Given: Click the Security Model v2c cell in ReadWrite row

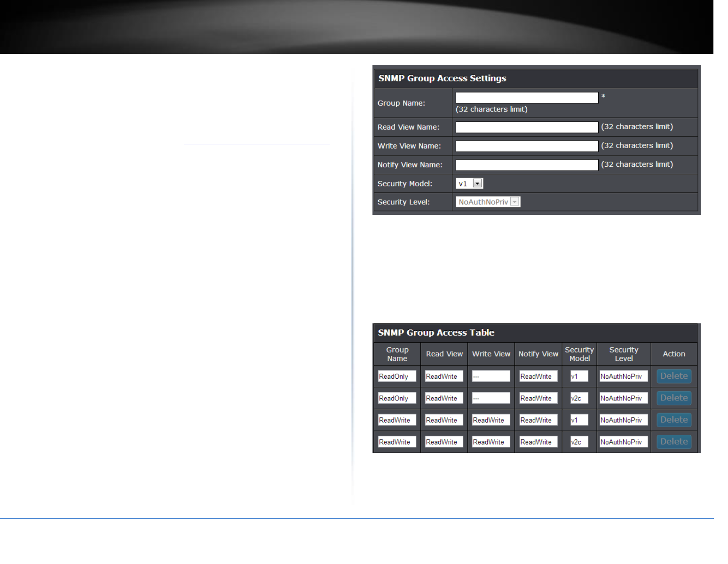Looking at the screenshot, I should [x=579, y=442].
